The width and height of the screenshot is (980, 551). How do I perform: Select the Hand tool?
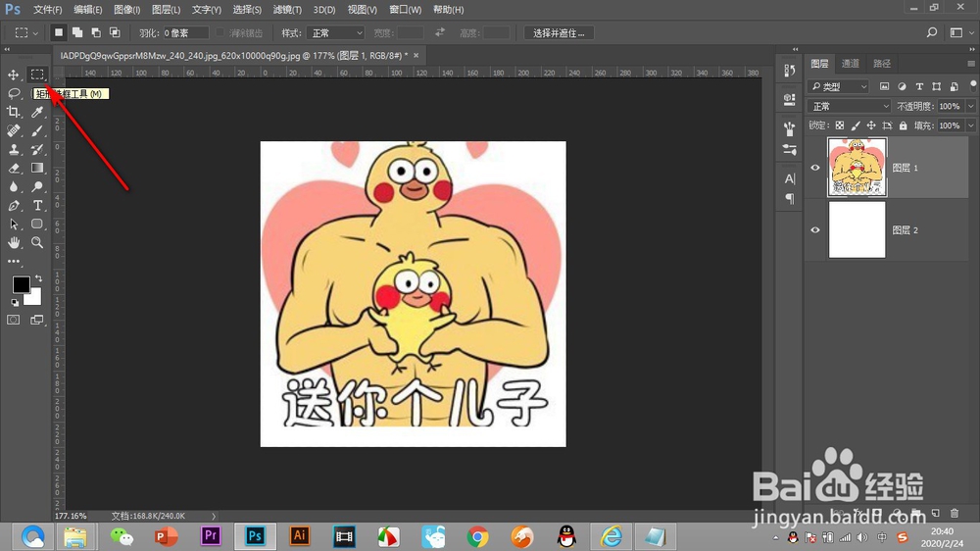click(x=13, y=243)
